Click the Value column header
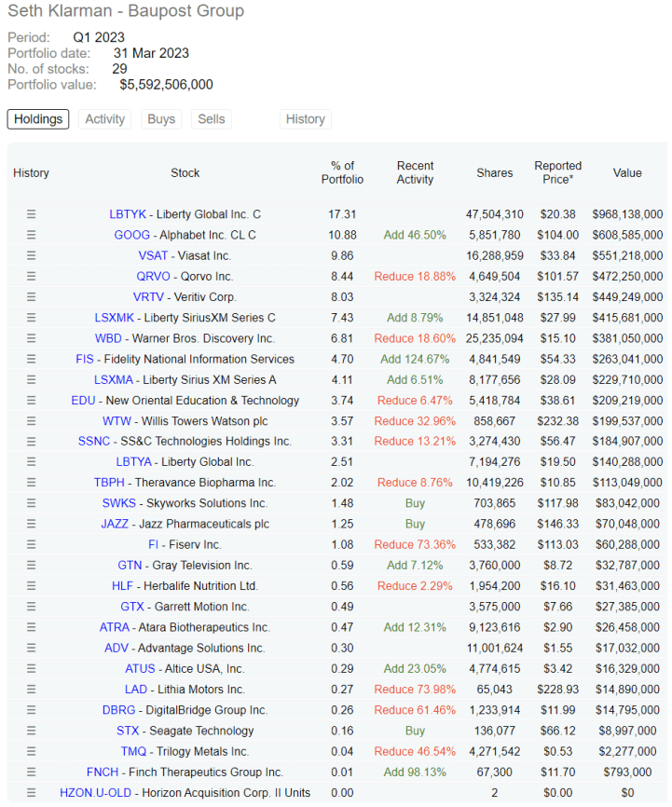Screen dimensions: 672x807 coord(626,172)
